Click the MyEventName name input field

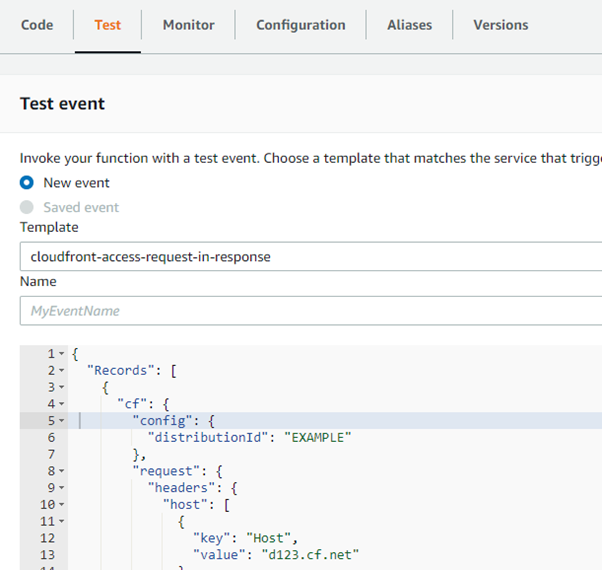pos(310,311)
